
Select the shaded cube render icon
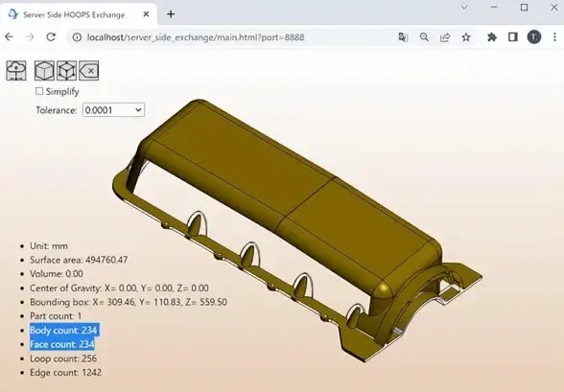[44, 70]
